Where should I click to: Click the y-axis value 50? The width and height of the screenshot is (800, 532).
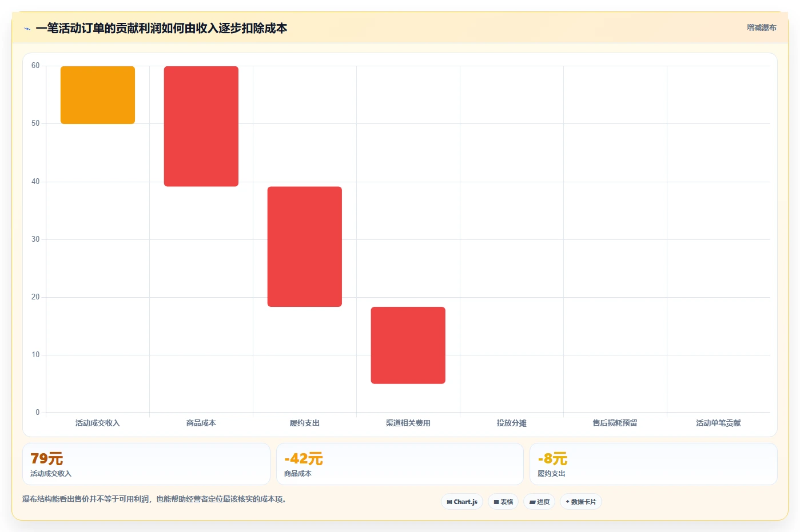[35, 123]
